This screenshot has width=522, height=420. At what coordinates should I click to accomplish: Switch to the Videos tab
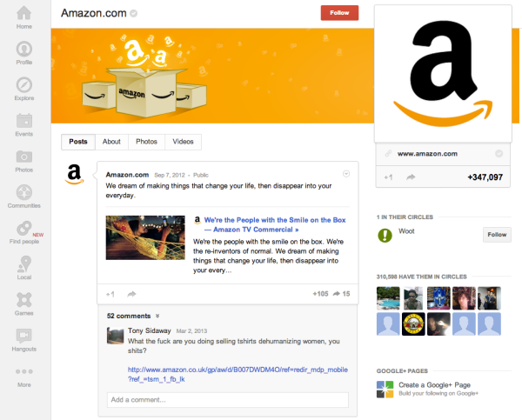coord(183,142)
